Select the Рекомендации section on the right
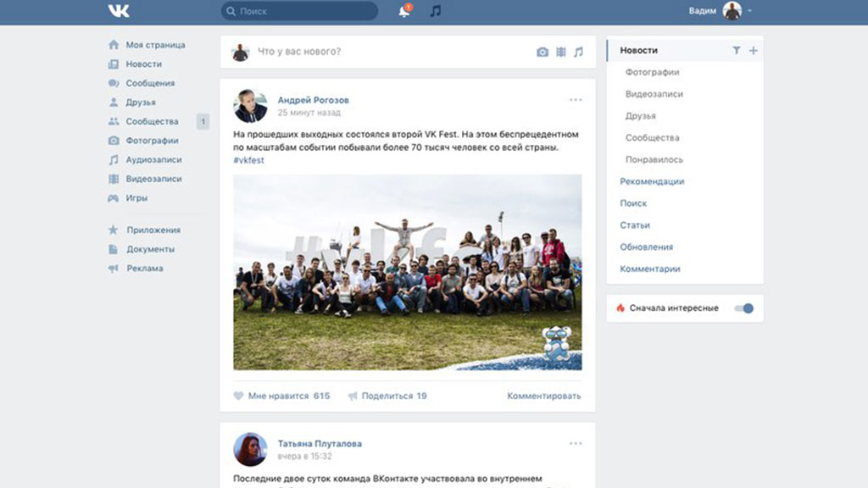 tap(651, 181)
